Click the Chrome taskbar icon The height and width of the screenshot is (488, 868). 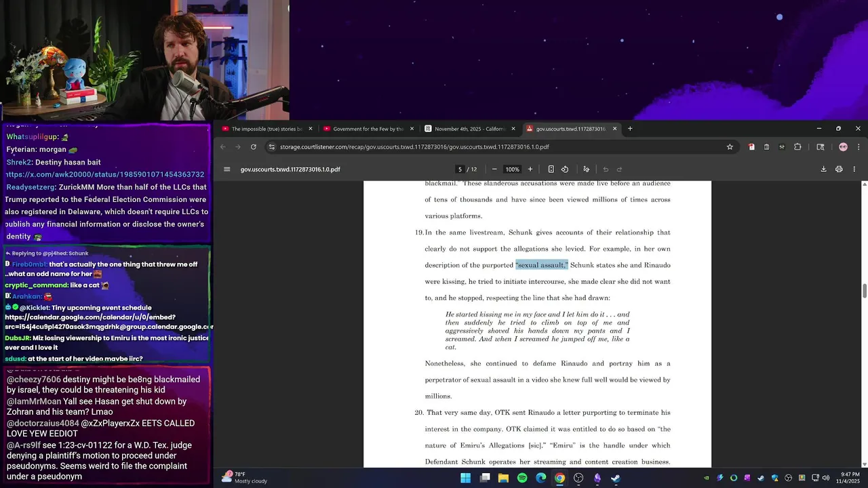[559, 478]
